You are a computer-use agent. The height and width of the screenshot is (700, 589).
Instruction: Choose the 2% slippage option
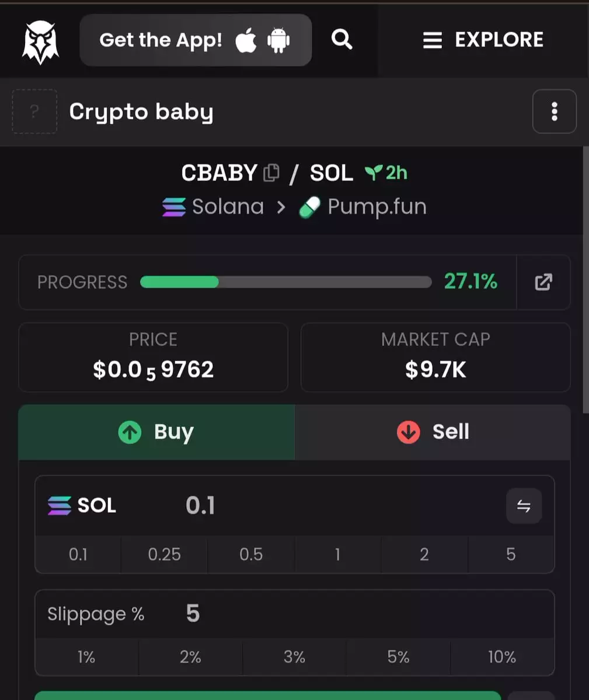tap(190, 657)
